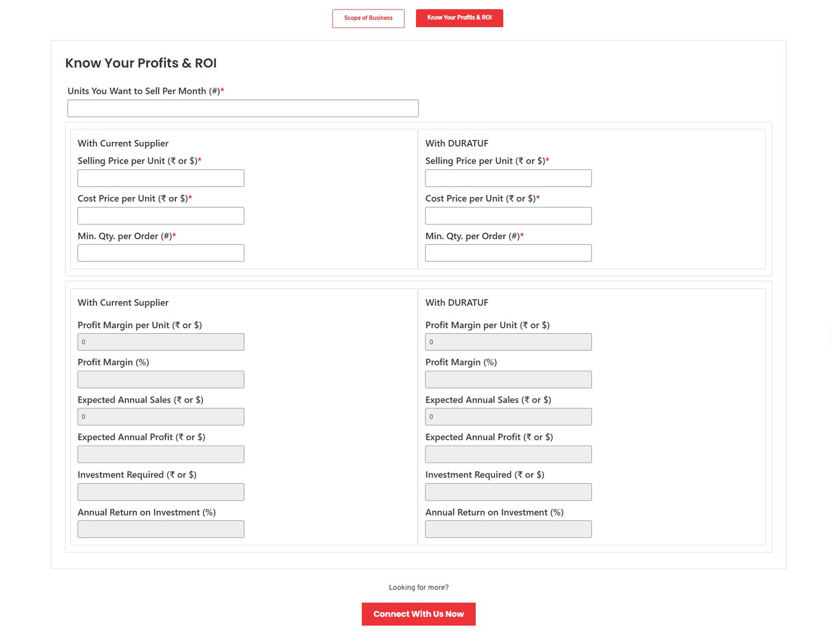Select Current Supplier Profit Margin (%) output

(x=161, y=379)
